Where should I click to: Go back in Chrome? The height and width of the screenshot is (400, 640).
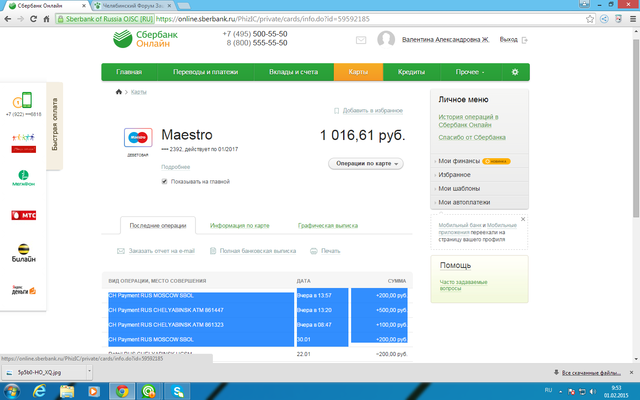7,19
